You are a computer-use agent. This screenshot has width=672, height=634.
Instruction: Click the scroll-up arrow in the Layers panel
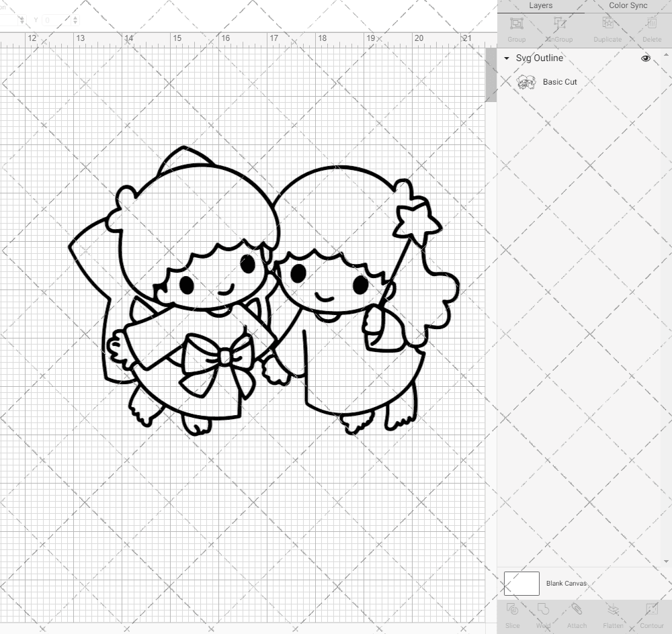tap(665, 54)
